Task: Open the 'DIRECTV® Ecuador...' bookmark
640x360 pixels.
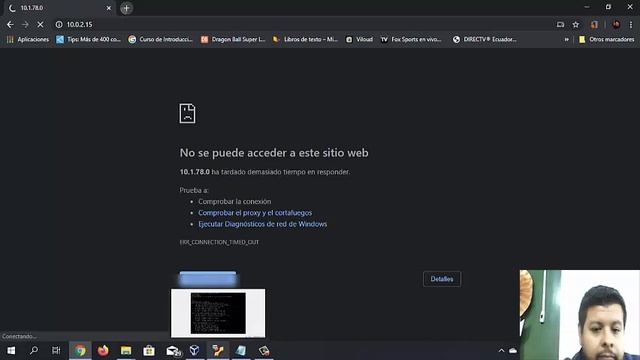Action: pos(485,40)
